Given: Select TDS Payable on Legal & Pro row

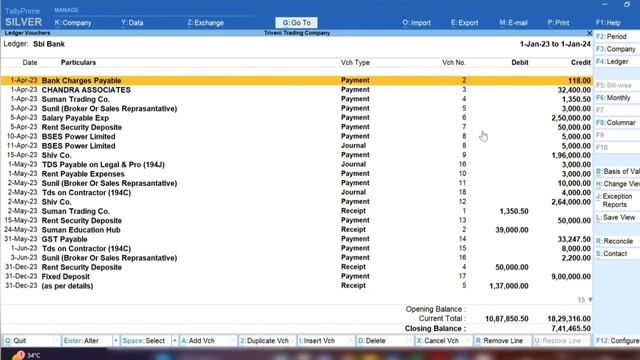Looking at the screenshot, I should tap(296, 164).
